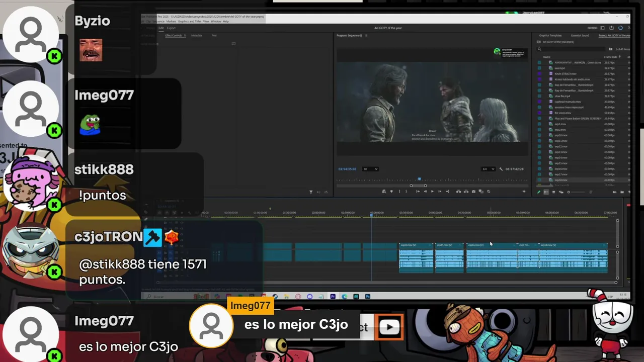This screenshot has height=362, width=644.
Task: Click the Premiere Pro icon in taskbar
Action: point(333,297)
